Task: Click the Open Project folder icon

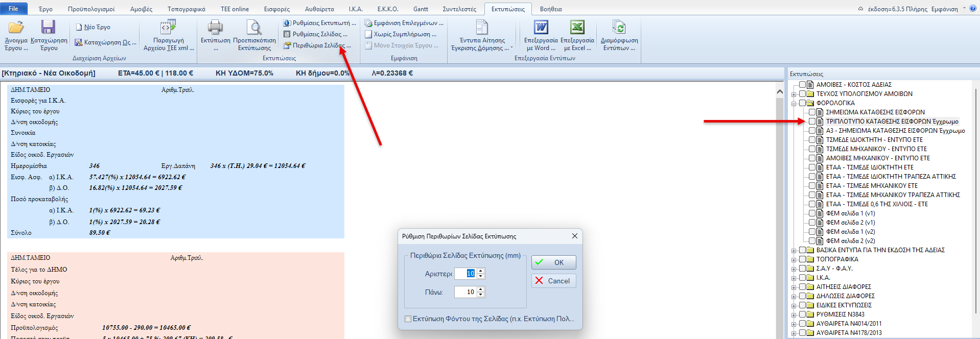Action: 16,28
